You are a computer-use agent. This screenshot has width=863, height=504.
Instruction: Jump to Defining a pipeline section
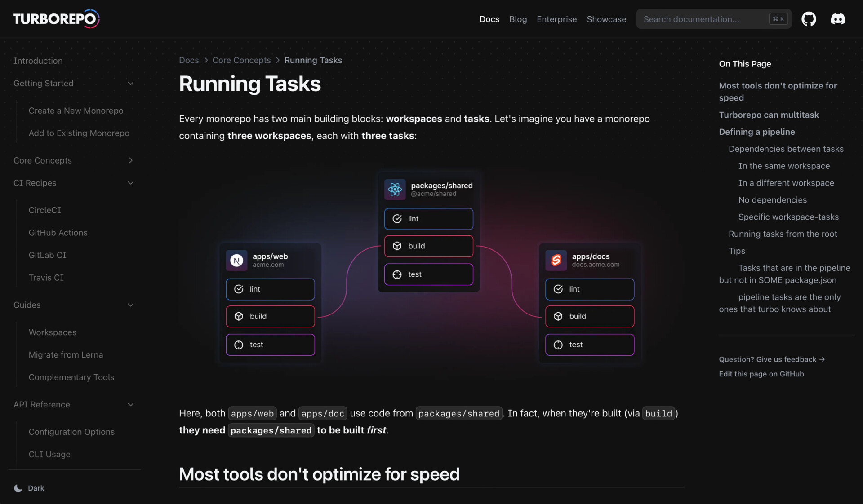(x=757, y=132)
